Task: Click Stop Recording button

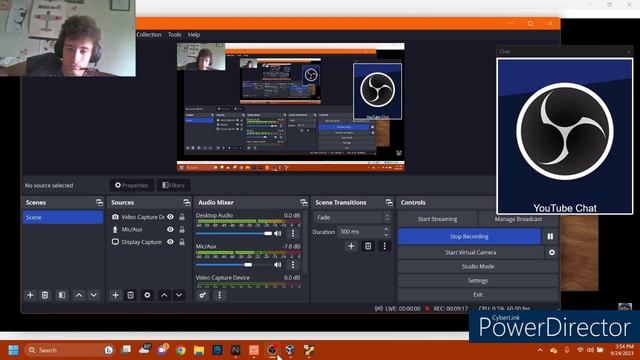Action: click(469, 236)
